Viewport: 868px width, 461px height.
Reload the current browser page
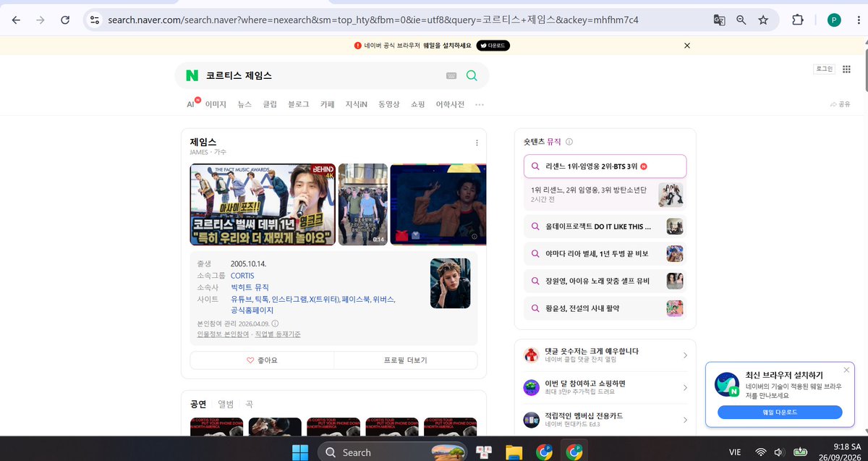65,20
